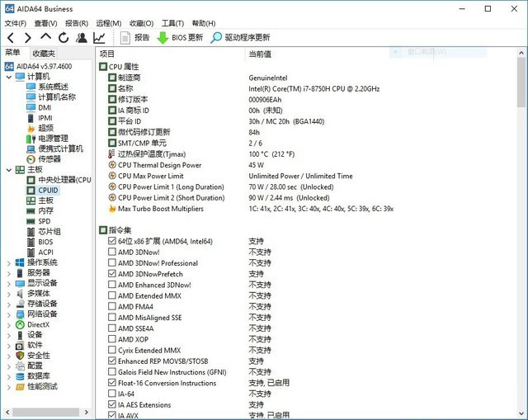
Task: Click the DirectX Xbox icon
Action: click(20, 324)
